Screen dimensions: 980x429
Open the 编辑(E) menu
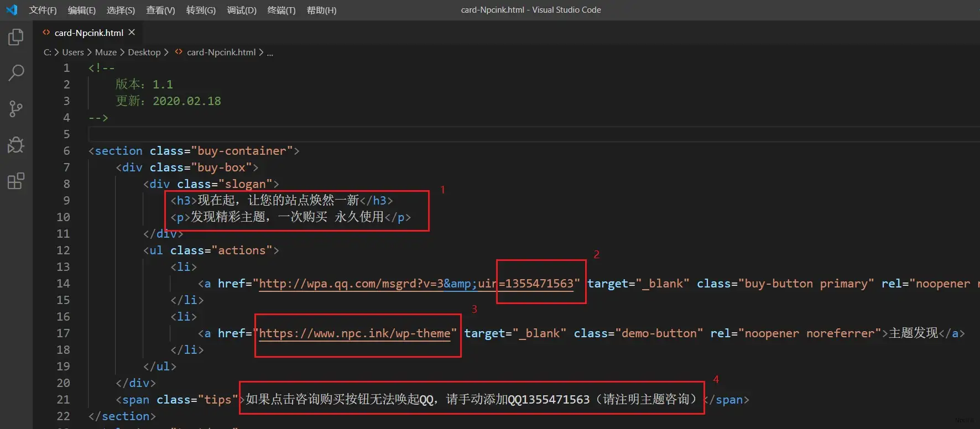(x=82, y=10)
